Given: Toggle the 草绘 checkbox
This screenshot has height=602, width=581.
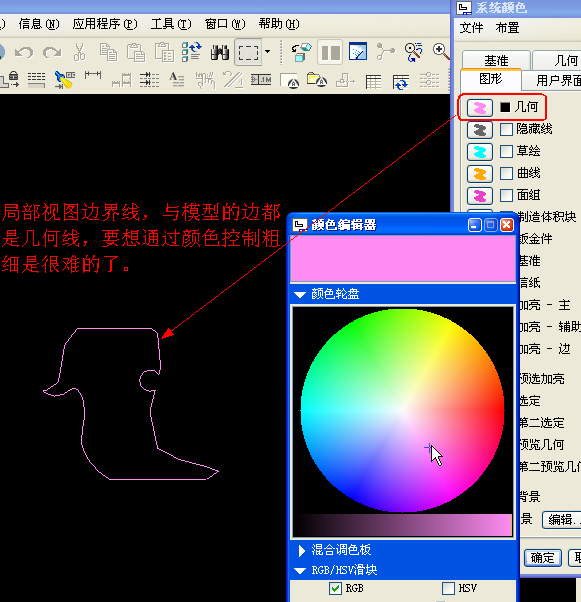Looking at the screenshot, I should point(507,151).
